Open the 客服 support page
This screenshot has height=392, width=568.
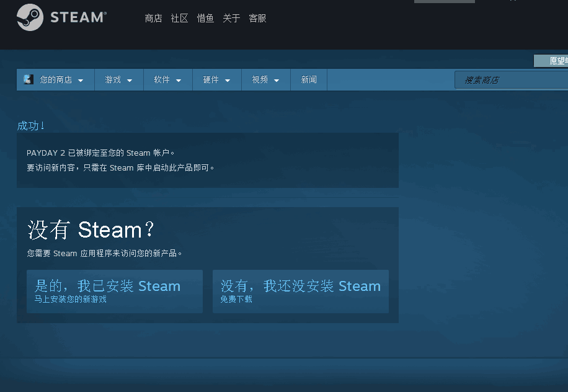(257, 18)
